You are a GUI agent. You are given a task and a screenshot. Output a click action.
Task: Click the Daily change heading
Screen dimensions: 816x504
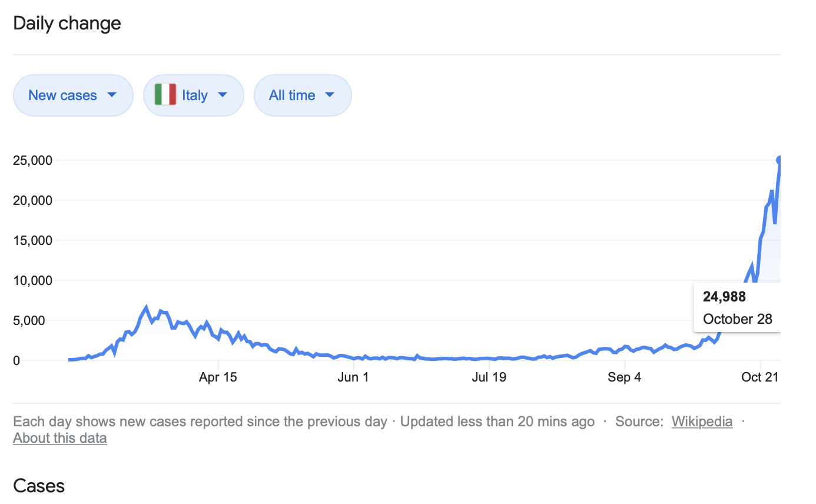click(x=67, y=24)
